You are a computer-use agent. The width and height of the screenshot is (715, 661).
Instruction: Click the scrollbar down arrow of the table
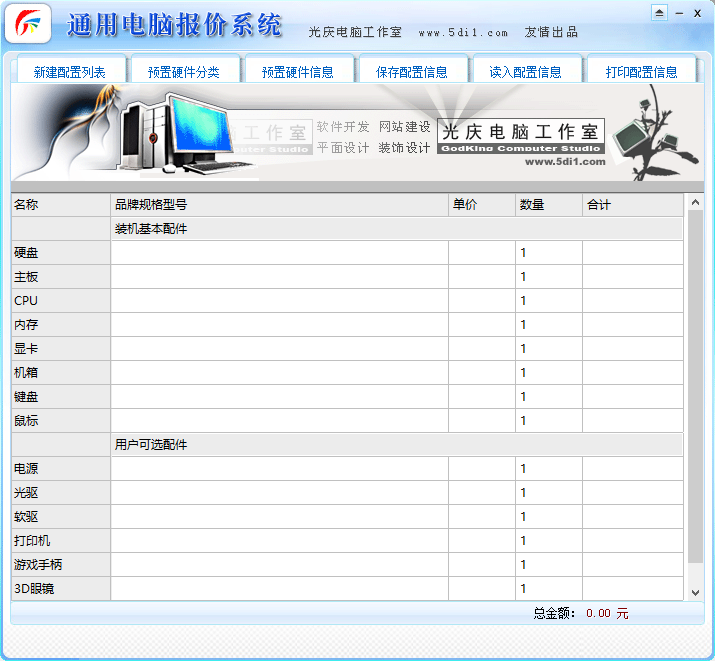696,592
